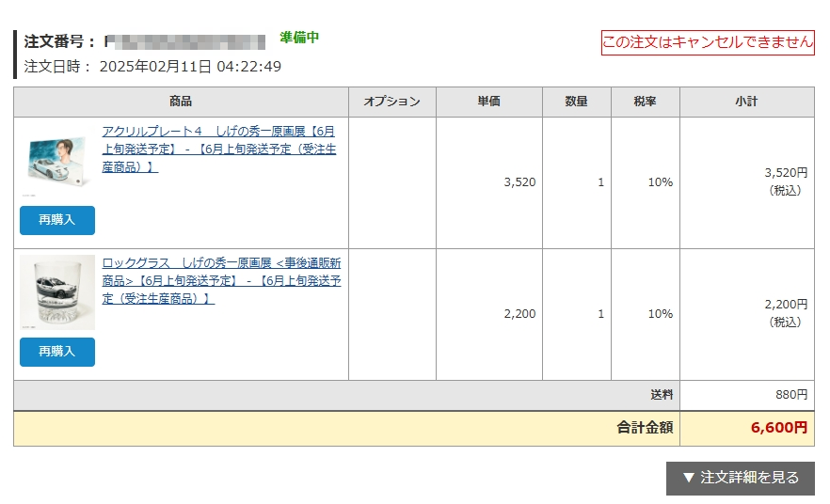Click the 注文番号 order number label
830x504 pixels.
(x=59, y=41)
